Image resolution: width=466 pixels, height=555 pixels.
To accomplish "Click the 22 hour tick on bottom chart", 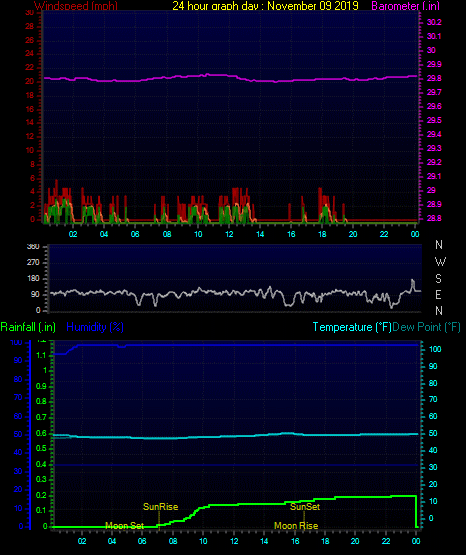I will point(386,541).
